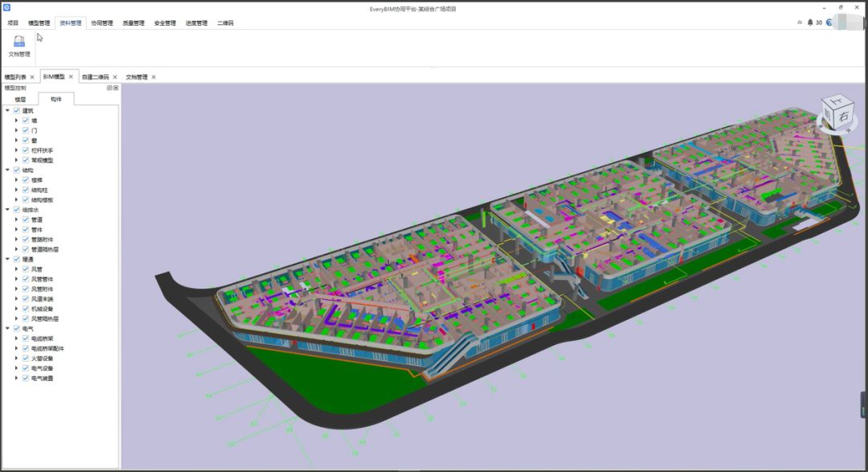This screenshot has width=868, height=472.
Task: Click the EveryBIM app logo in title bar
Action: point(6,8)
